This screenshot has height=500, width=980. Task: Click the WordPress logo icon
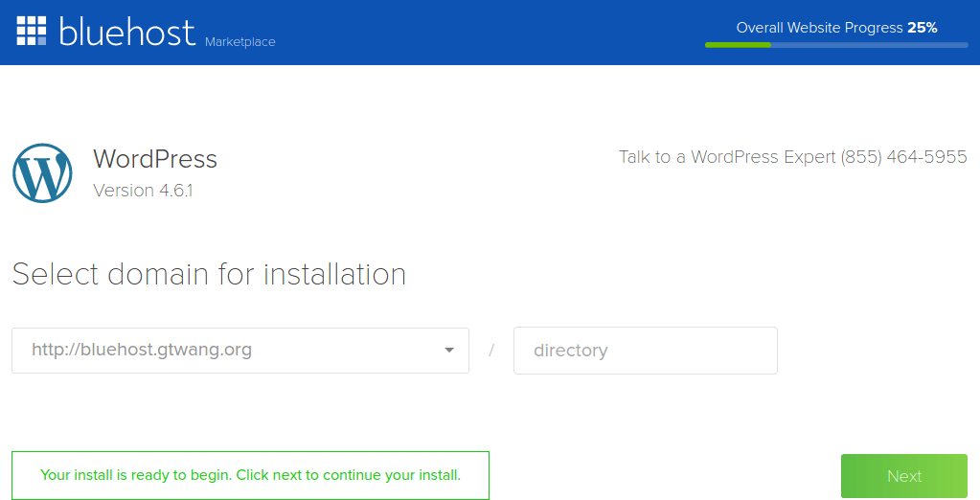pos(42,173)
